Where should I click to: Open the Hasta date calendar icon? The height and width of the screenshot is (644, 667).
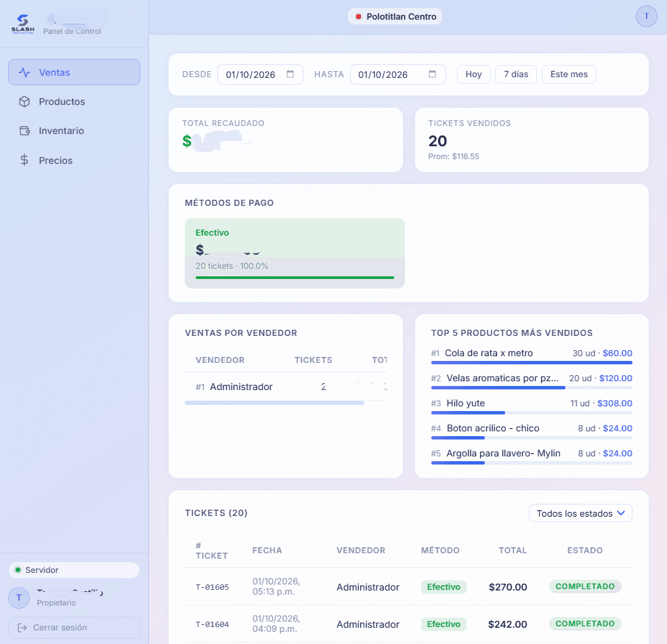coord(432,74)
